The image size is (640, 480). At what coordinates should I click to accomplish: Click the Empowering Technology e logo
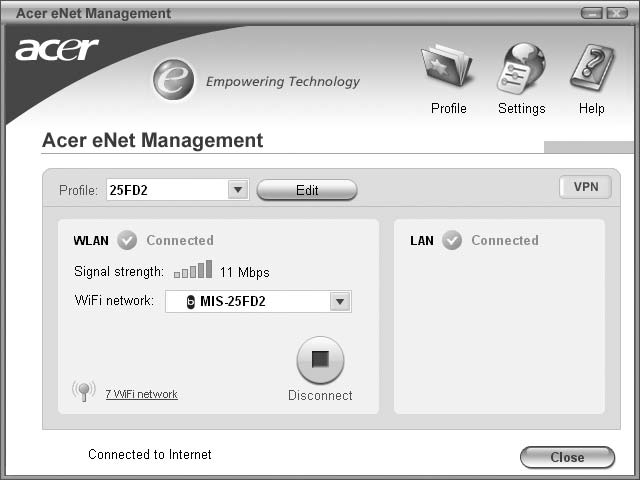pyautogui.click(x=173, y=80)
